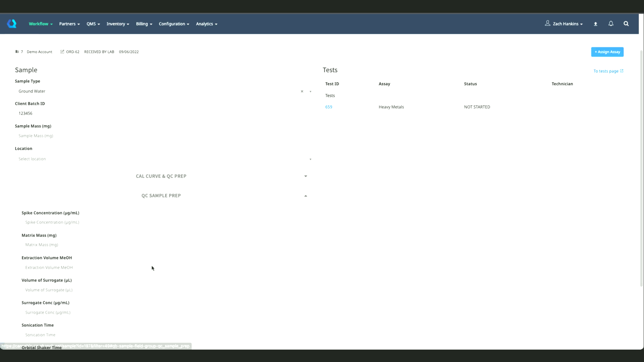Click the app logo icon
Viewport: 644px width, 362px height.
point(12,23)
